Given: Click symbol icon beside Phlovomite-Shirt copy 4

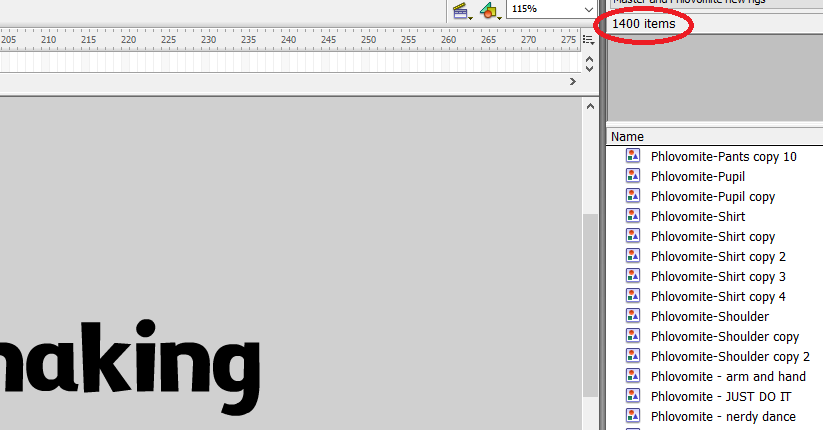Looking at the screenshot, I should [633, 295].
